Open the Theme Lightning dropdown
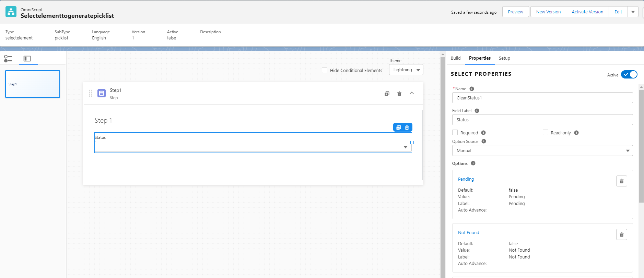Image resolution: width=644 pixels, height=278 pixels. [x=406, y=70]
